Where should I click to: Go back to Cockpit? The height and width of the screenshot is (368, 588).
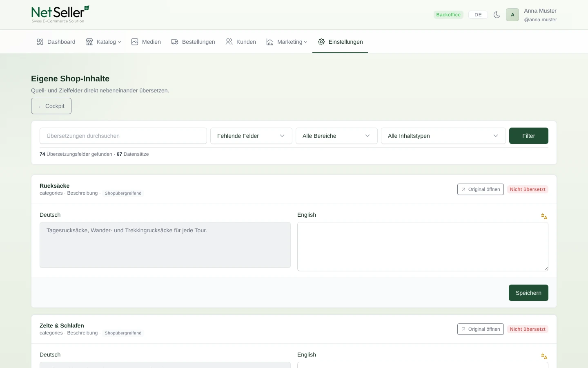pyautogui.click(x=51, y=106)
